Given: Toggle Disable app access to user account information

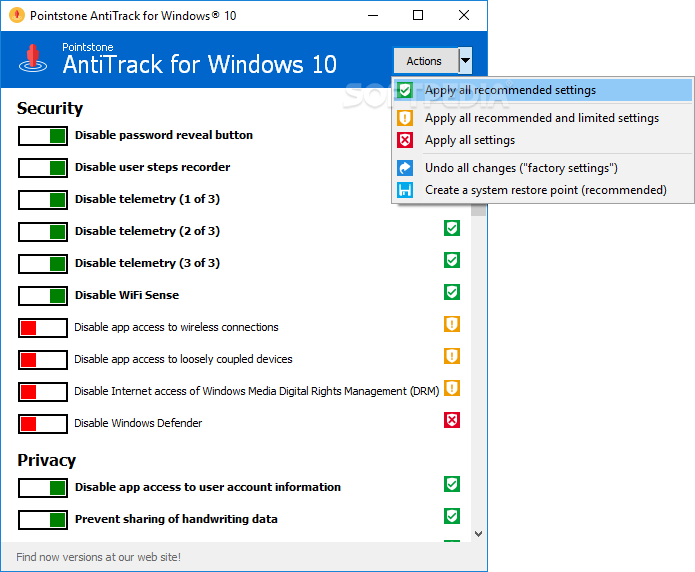Looking at the screenshot, I should tap(43, 488).
